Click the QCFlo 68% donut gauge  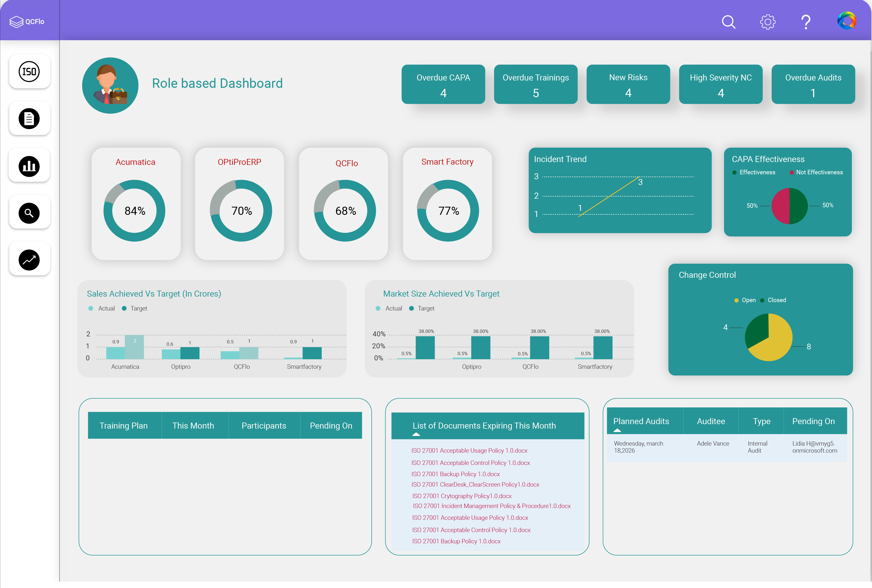click(345, 211)
